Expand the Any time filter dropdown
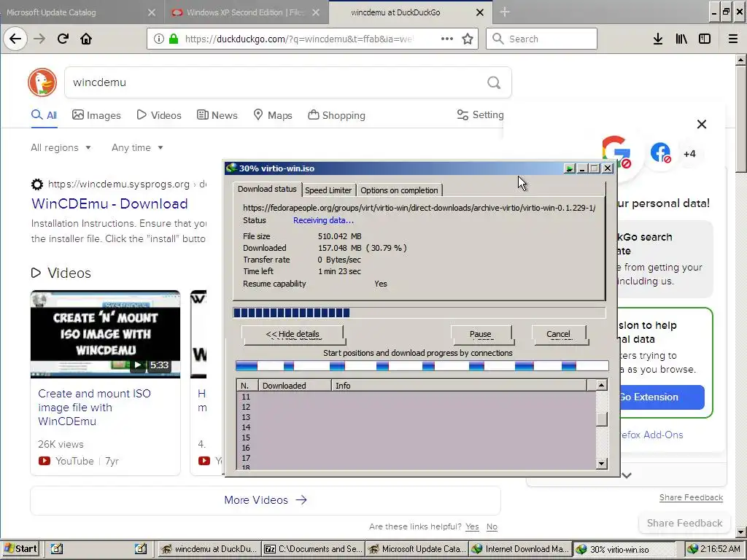This screenshot has width=747, height=560. click(137, 147)
